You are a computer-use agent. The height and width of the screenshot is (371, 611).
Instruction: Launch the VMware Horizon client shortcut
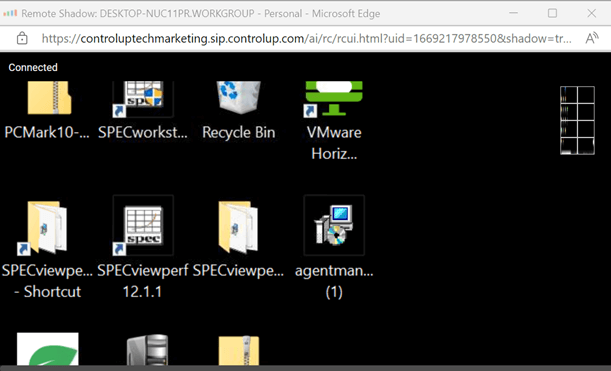tap(334, 99)
